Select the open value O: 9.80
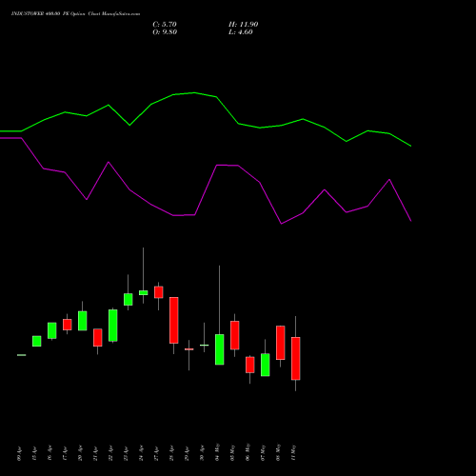This screenshot has width=476, height=476. point(165,32)
